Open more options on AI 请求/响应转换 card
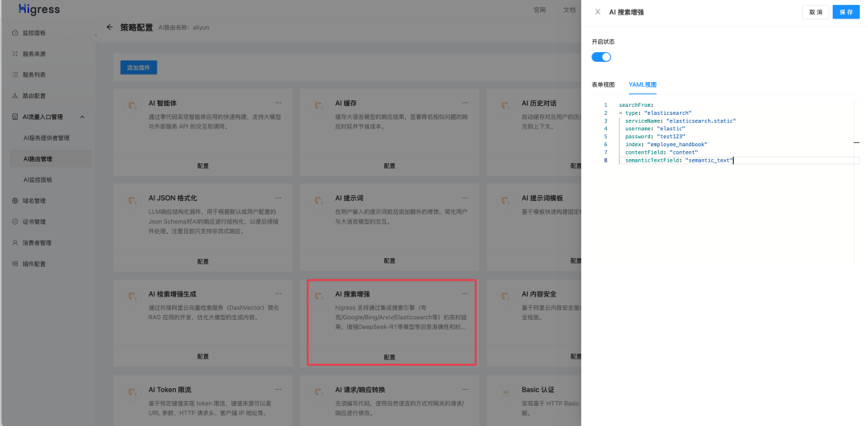 (x=465, y=390)
